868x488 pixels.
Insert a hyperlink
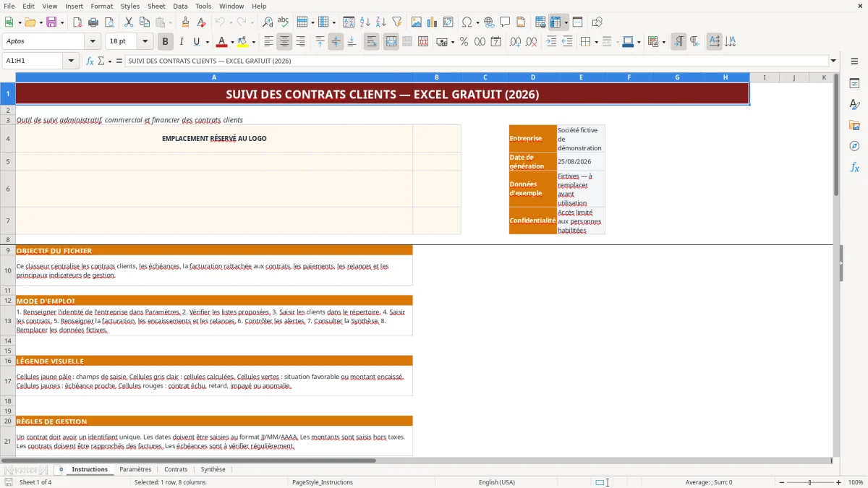click(489, 22)
